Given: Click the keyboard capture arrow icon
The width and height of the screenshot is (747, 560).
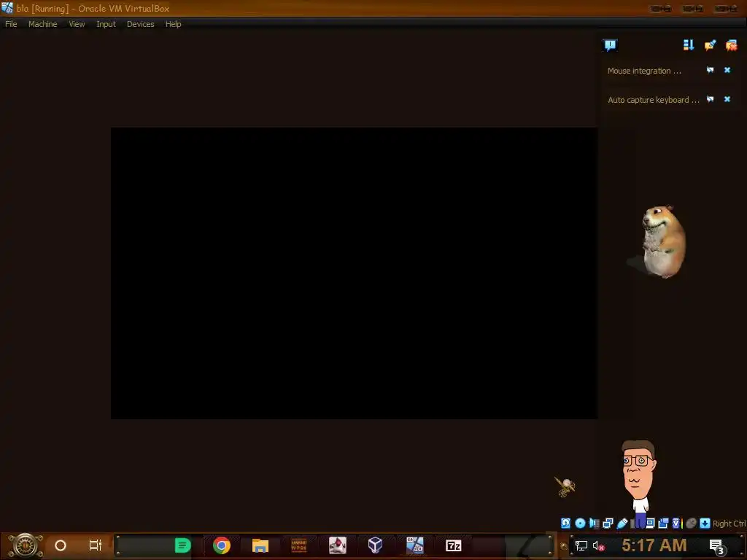Looking at the screenshot, I should click(x=705, y=524).
